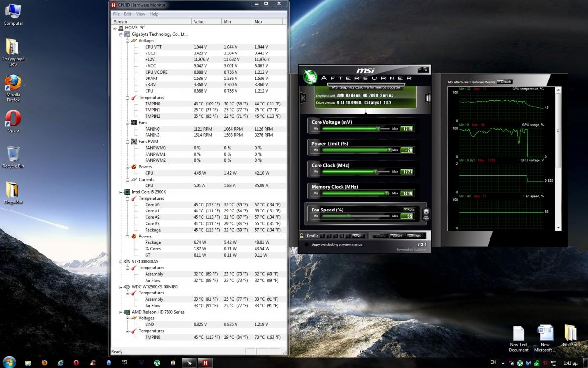Click the fan User Define icon
The image size is (588, 368).
[x=426, y=214]
